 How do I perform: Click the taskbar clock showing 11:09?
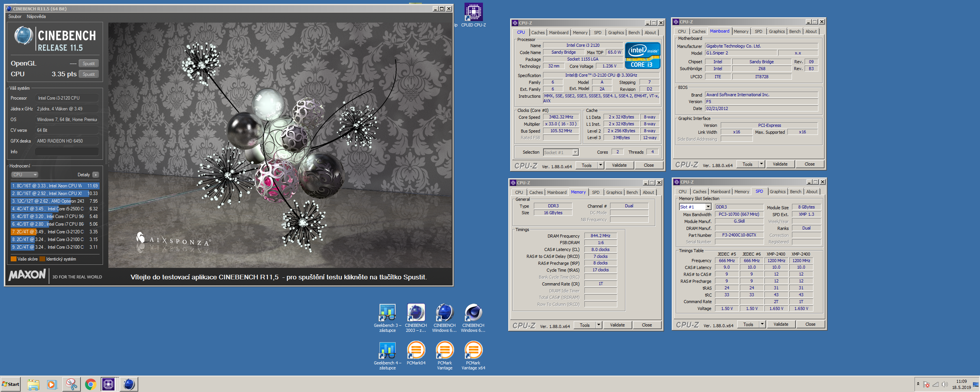click(961, 384)
